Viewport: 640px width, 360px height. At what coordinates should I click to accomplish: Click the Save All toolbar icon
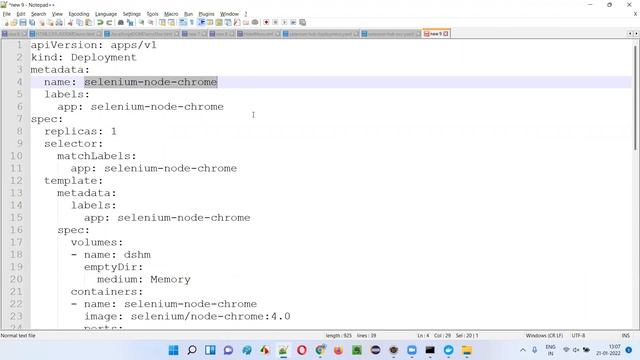(32, 22)
